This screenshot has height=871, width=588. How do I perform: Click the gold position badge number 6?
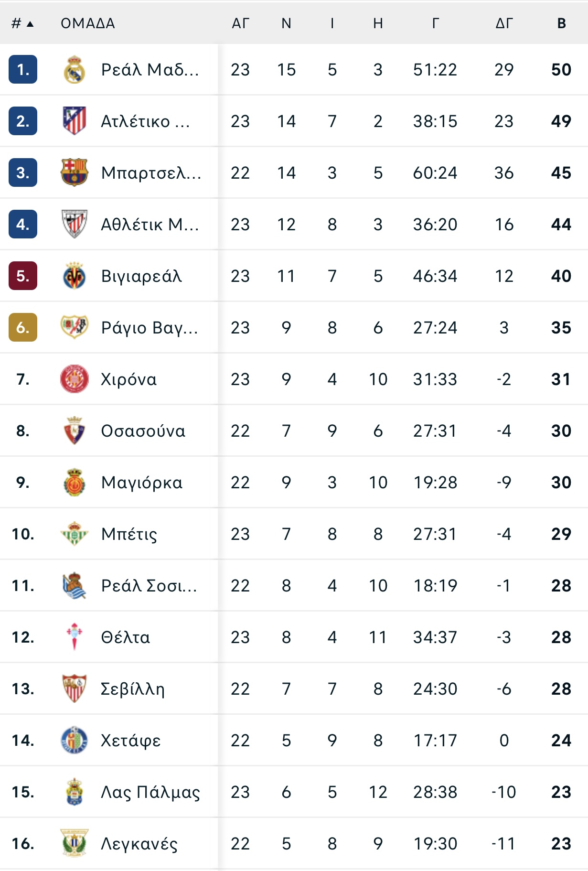tap(23, 327)
